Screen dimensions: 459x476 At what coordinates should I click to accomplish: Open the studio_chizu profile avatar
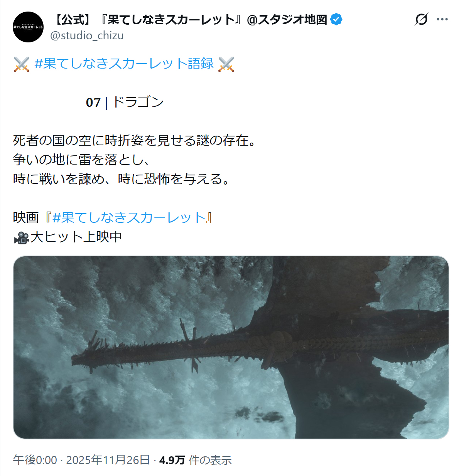coord(28,27)
